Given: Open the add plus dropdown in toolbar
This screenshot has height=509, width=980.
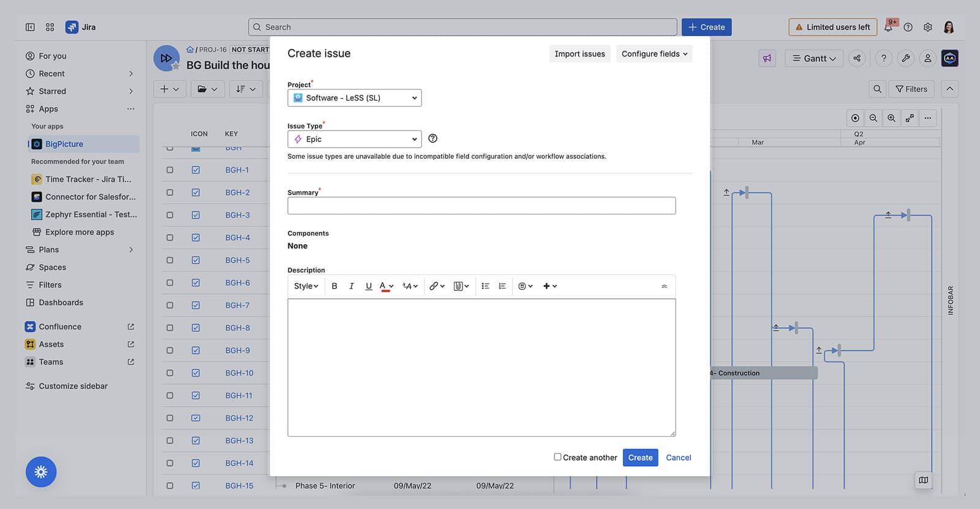Looking at the screenshot, I should pyautogui.click(x=170, y=89).
